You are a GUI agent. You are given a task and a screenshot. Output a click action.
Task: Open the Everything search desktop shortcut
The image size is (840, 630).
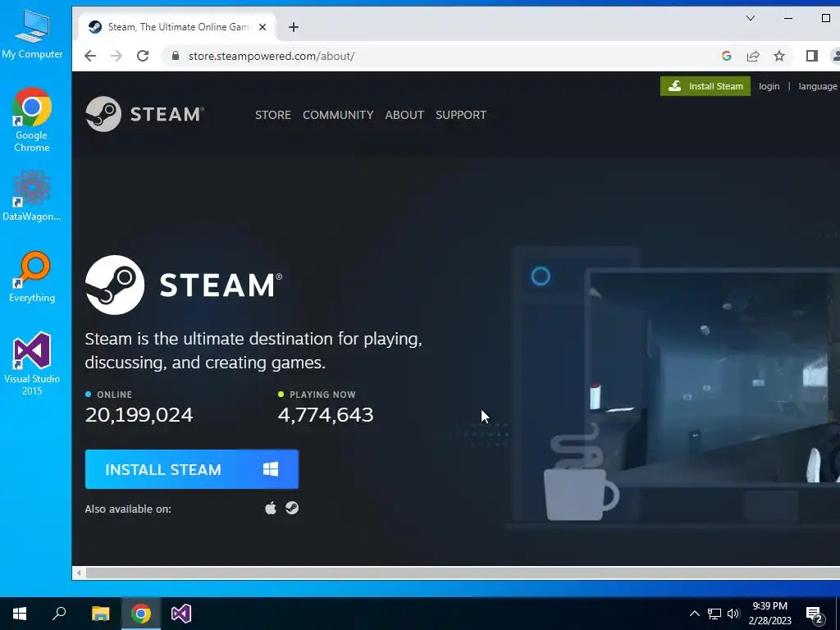coord(32,276)
